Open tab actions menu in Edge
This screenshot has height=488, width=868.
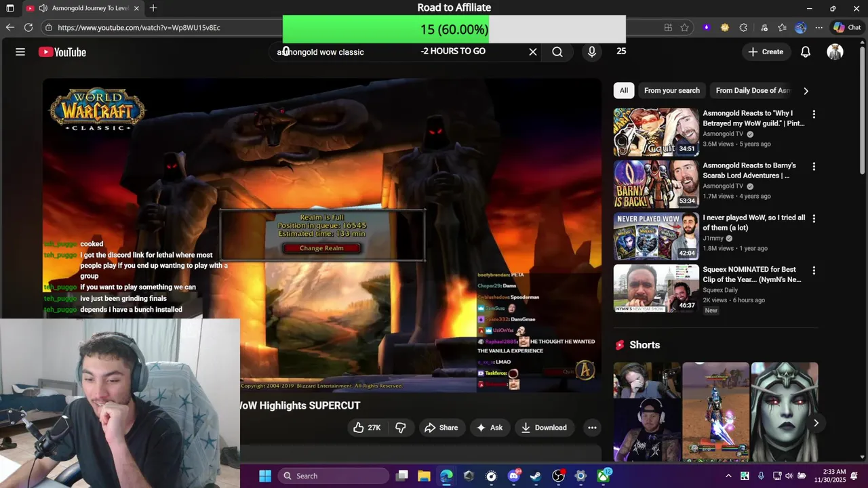9,8
